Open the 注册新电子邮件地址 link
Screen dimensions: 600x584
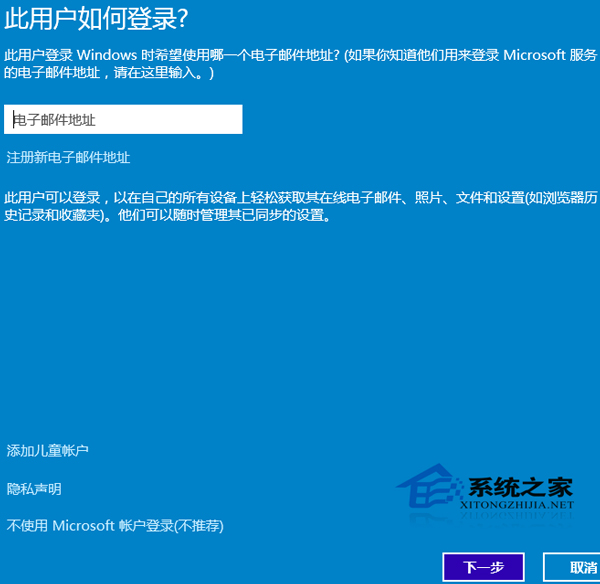tap(68, 157)
